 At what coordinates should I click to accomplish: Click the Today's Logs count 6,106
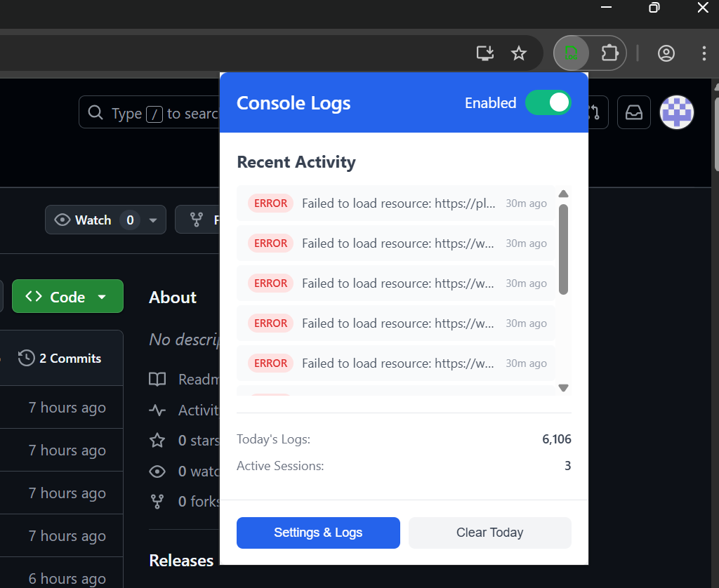tap(557, 439)
